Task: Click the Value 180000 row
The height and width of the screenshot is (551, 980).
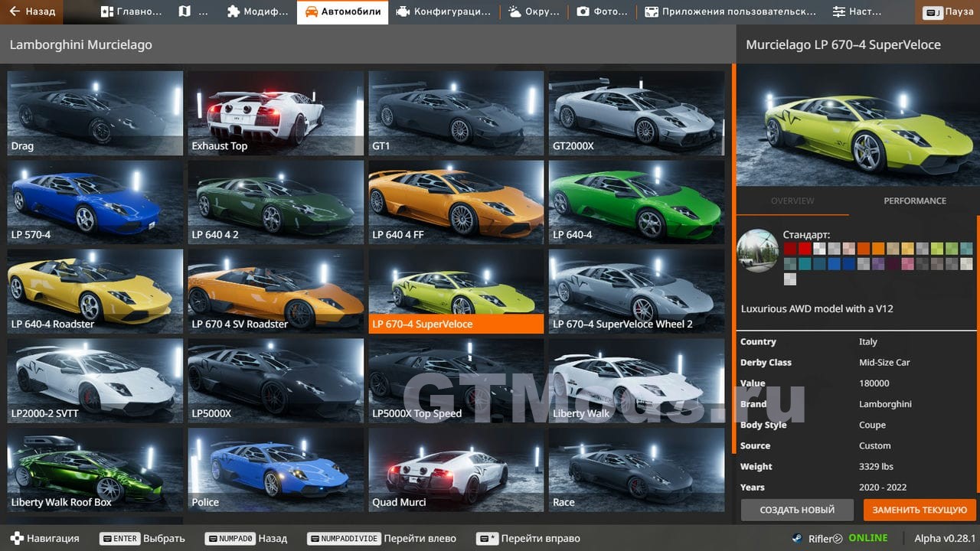Action: click(857, 383)
